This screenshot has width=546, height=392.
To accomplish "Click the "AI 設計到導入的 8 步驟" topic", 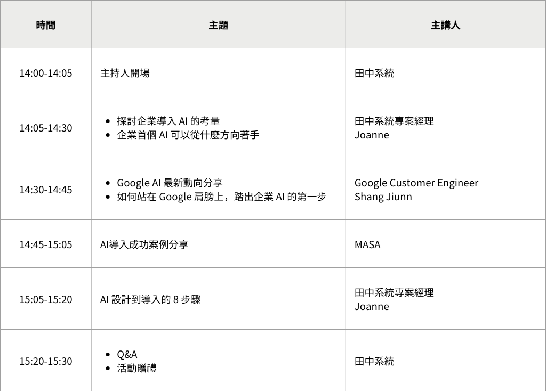I will click(150, 299).
